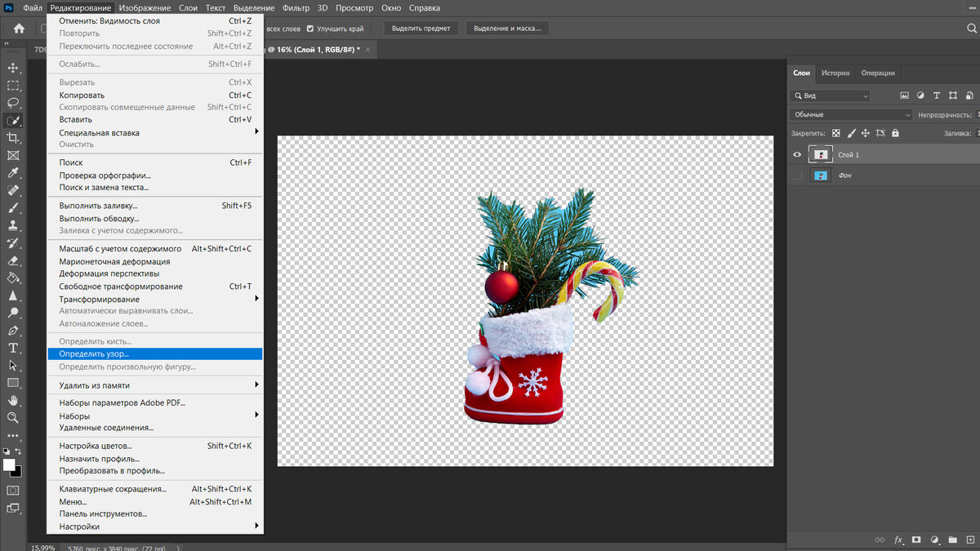Click the Выделение и маска button

[507, 29]
